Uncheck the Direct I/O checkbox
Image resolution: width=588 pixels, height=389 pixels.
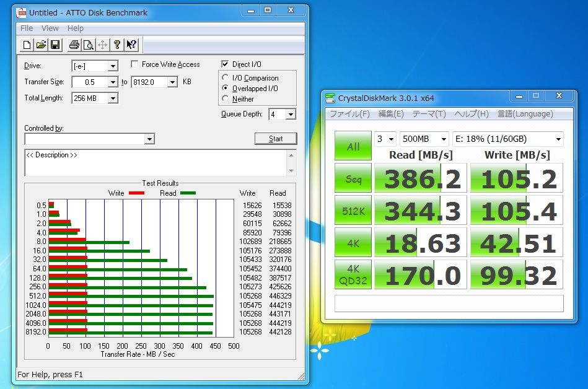pos(226,64)
